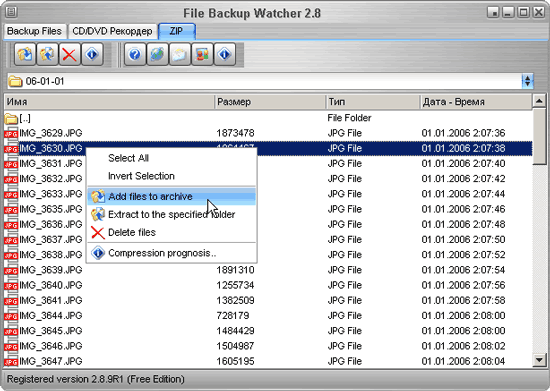Image resolution: width=550 pixels, height=391 pixels.
Task: Select file IMG_3645.JPG
Action: [51, 331]
